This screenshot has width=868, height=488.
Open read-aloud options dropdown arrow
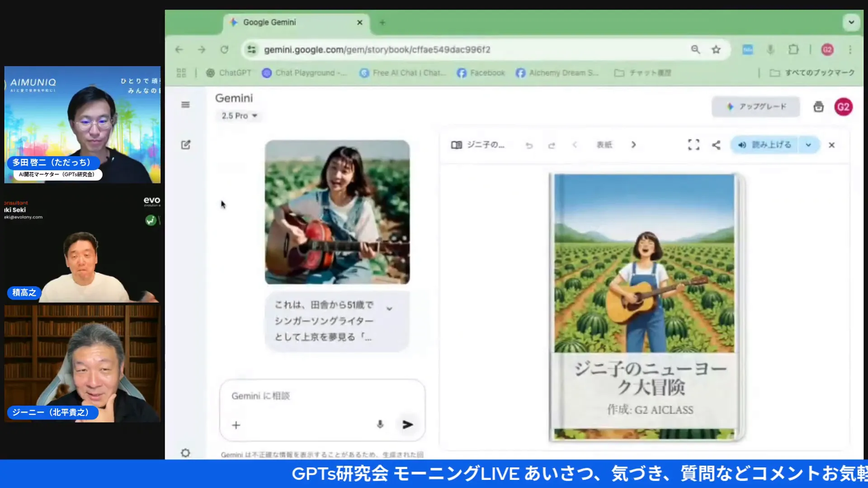coord(808,145)
